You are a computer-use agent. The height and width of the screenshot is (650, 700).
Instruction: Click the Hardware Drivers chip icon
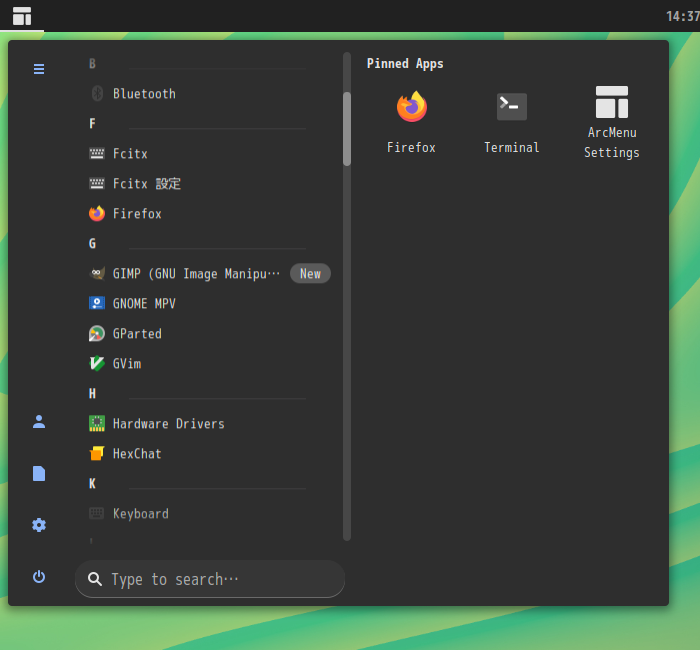click(97, 423)
